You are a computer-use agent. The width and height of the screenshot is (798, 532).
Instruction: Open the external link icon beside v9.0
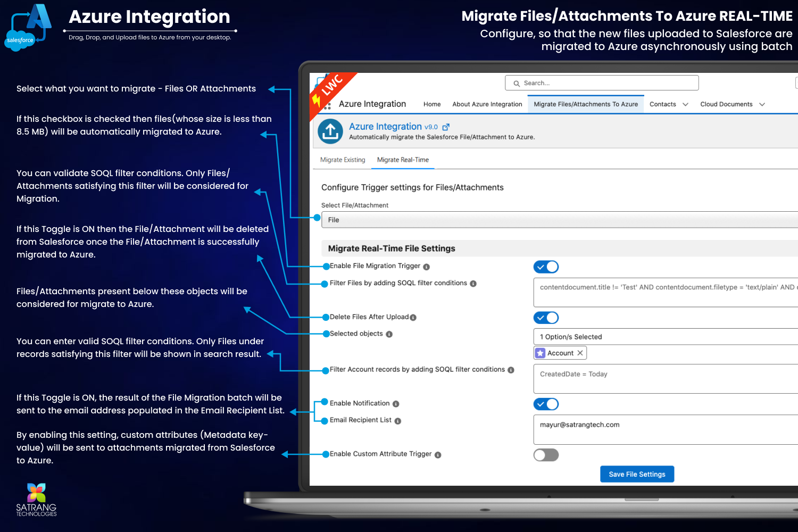(x=446, y=127)
